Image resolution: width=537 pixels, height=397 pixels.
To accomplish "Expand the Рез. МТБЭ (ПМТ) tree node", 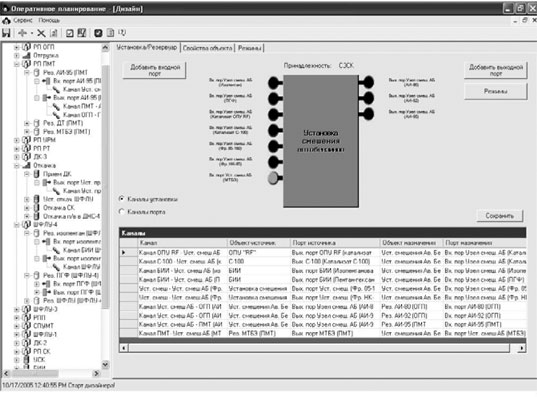I will click(x=27, y=132).
